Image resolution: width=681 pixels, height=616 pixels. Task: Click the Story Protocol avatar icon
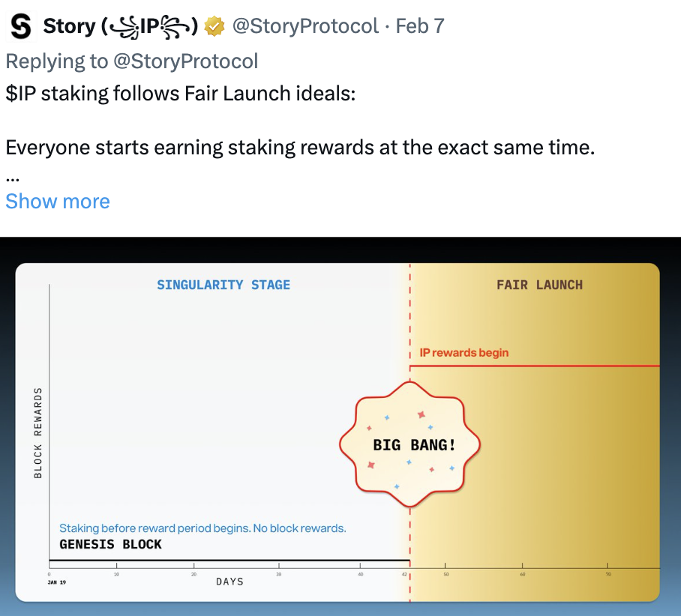[x=19, y=24]
